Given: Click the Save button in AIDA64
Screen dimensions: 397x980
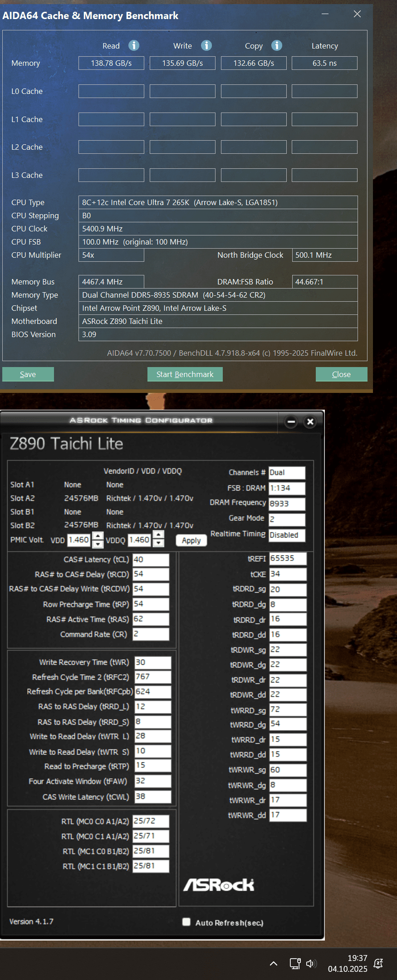Looking at the screenshot, I should point(28,374).
